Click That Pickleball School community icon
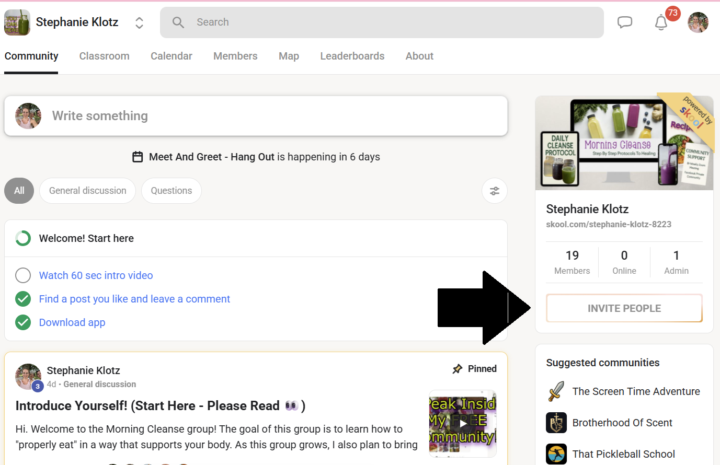This screenshot has height=465, width=720. [x=556, y=453]
